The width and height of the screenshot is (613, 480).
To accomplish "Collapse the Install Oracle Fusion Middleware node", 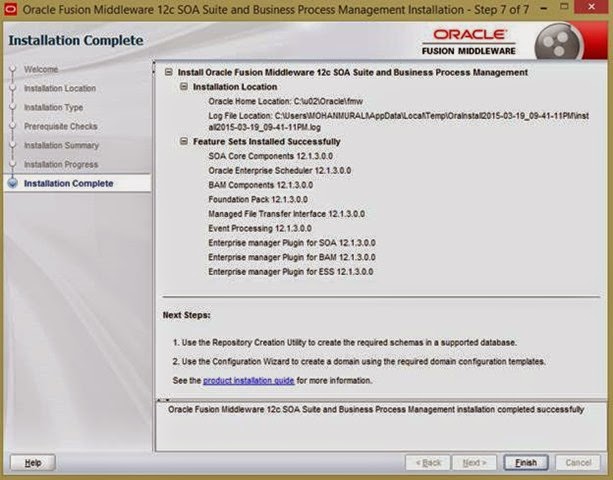I will click(168, 72).
